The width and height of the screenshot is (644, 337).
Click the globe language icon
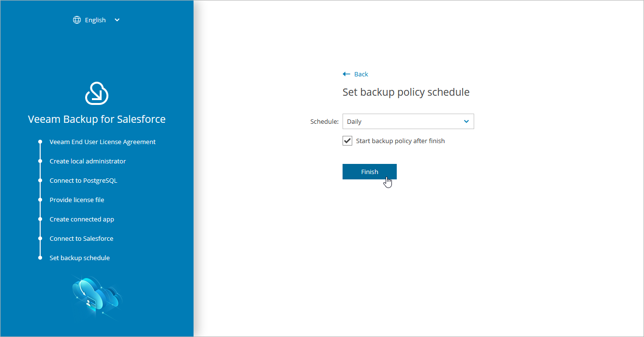point(77,20)
